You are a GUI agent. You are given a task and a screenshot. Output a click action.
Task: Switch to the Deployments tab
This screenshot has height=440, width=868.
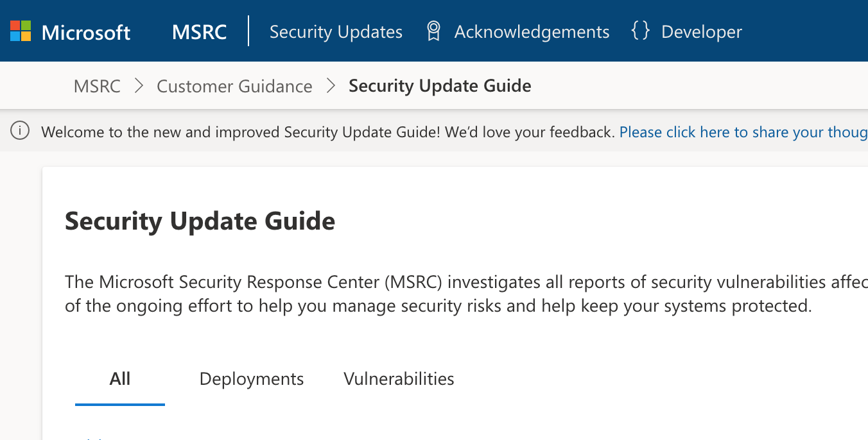[252, 379]
